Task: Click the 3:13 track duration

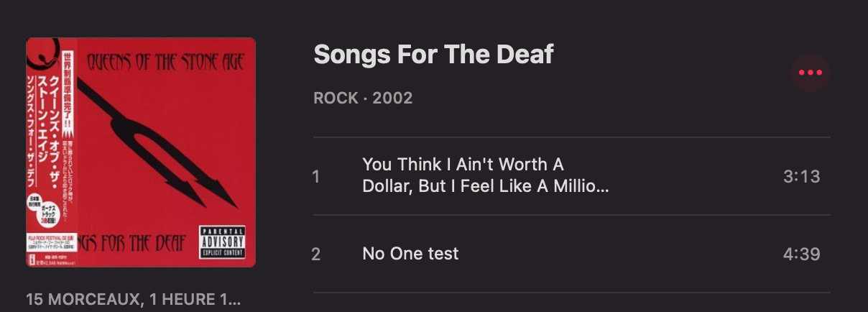Action: pos(802,176)
